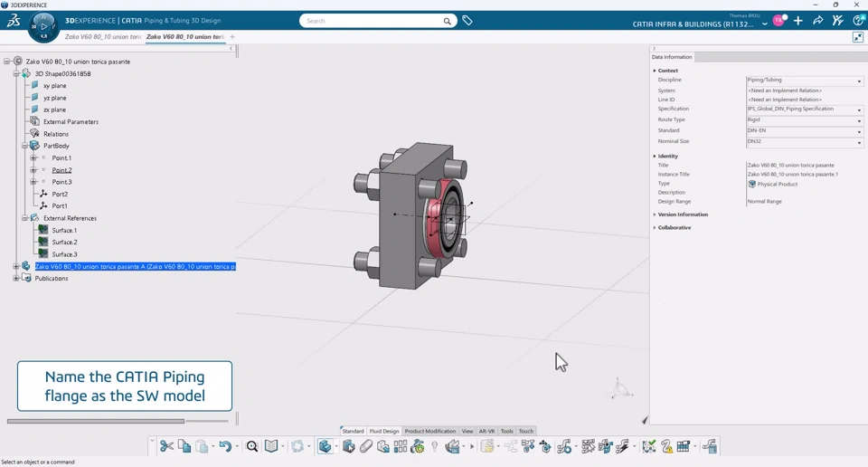This screenshot has width=868, height=467.
Task: Click the table spreadsheet icon in toolbar
Action: point(684,446)
